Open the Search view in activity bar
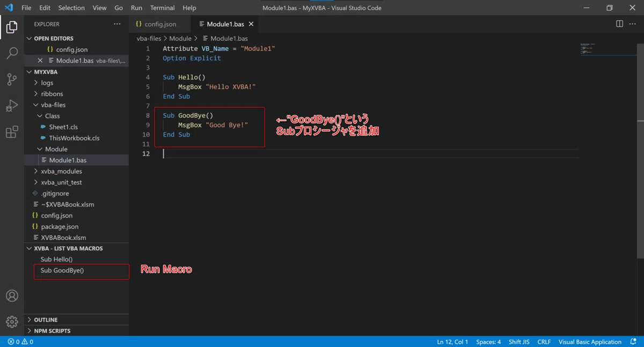644x347 pixels. (12, 53)
